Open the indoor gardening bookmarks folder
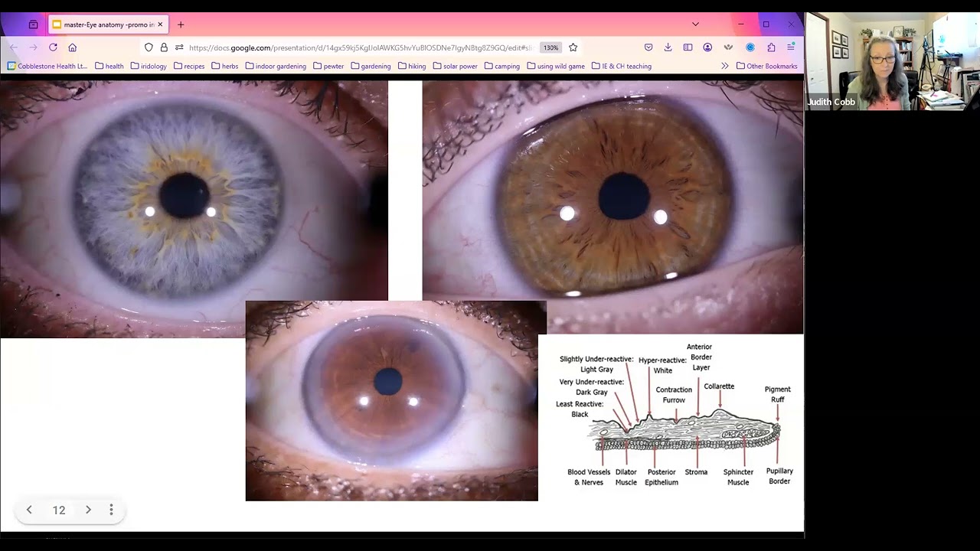The width and height of the screenshot is (980, 551). coord(276,66)
